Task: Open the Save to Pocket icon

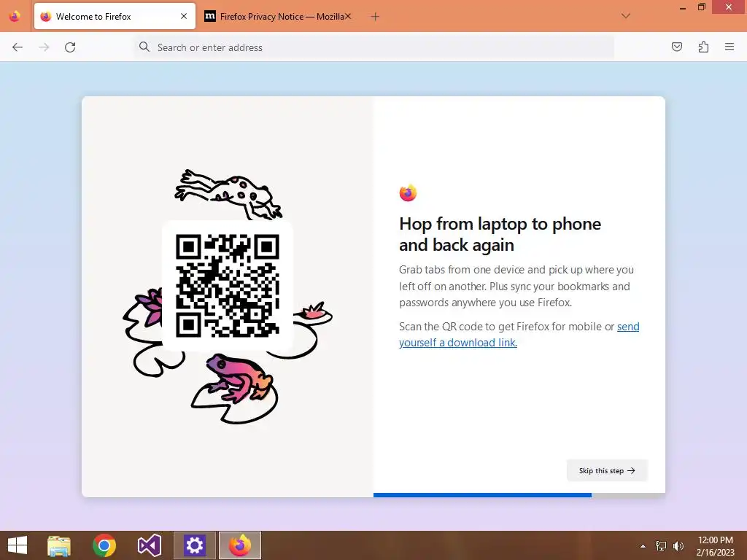Action: pos(676,47)
